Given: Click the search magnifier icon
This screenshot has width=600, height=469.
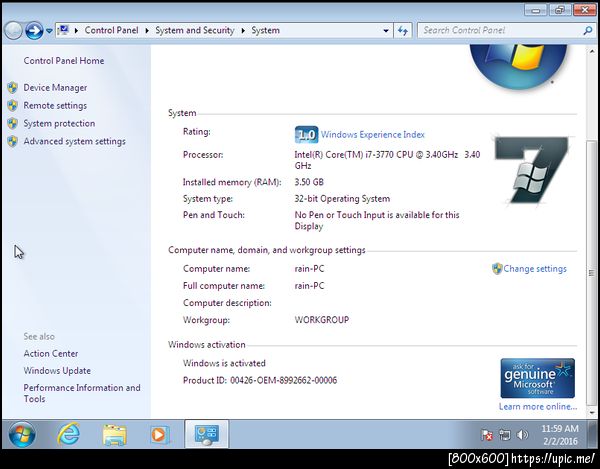Looking at the screenshot, I should (x=588, y=31).
